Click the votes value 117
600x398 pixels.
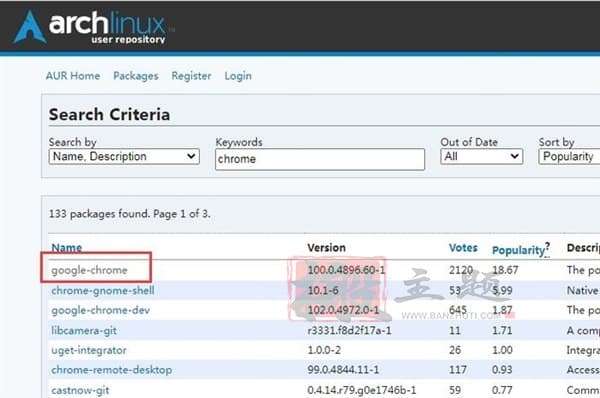(x=458, y=370)
